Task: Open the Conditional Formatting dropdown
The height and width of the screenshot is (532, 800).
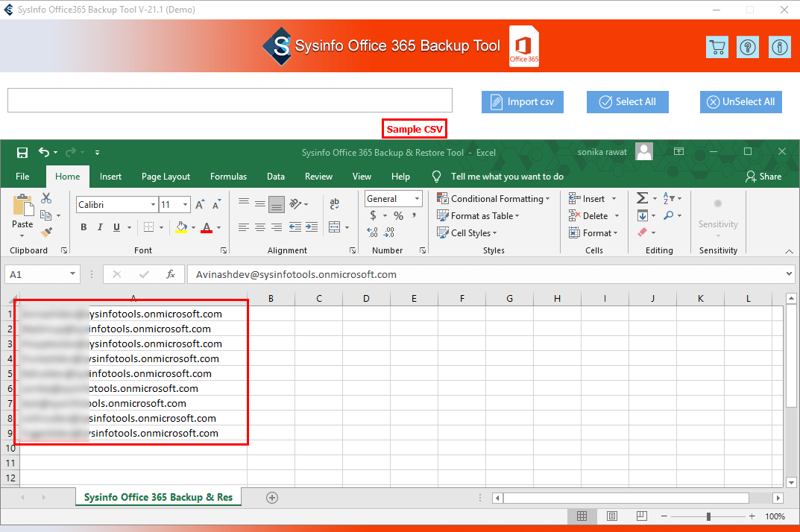Action: pos(494,199)
